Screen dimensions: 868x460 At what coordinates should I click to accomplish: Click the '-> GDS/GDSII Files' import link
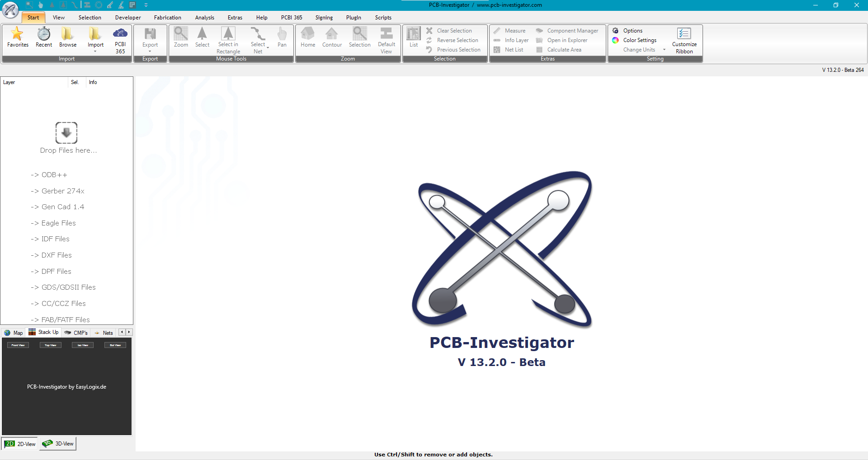tap(63, 287)
